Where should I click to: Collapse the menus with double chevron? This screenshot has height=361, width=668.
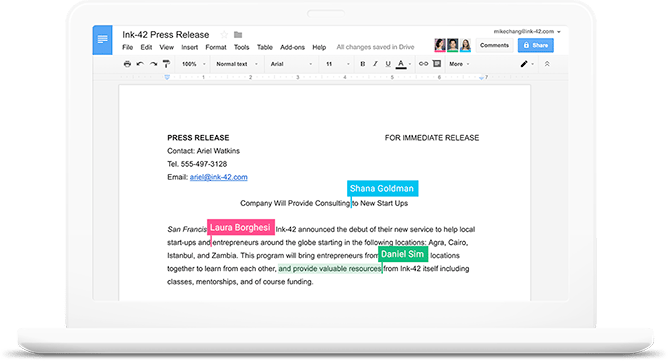click(x=547, y=64)
